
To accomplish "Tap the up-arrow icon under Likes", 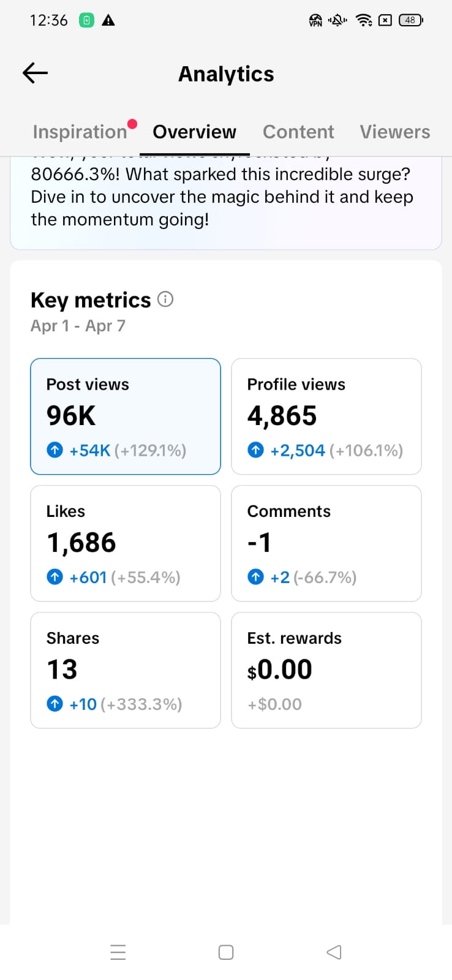I will [55, 577].
